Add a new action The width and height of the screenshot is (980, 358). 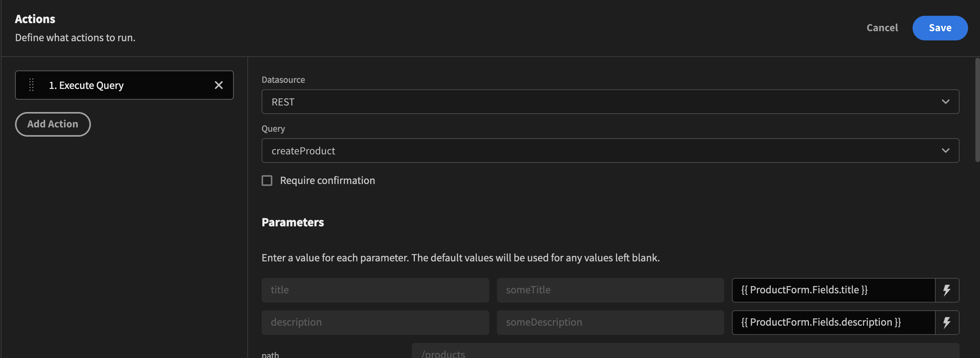(53, 124)
